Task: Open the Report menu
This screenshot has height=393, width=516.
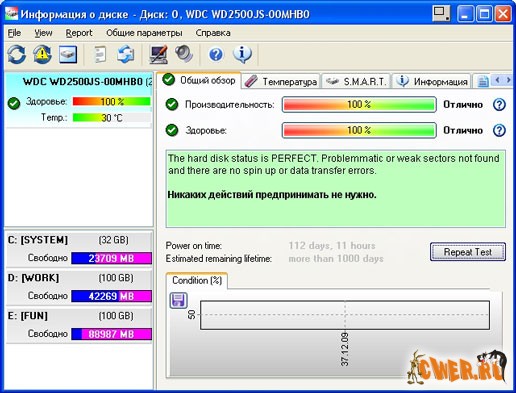Action: tap(79, 33)
